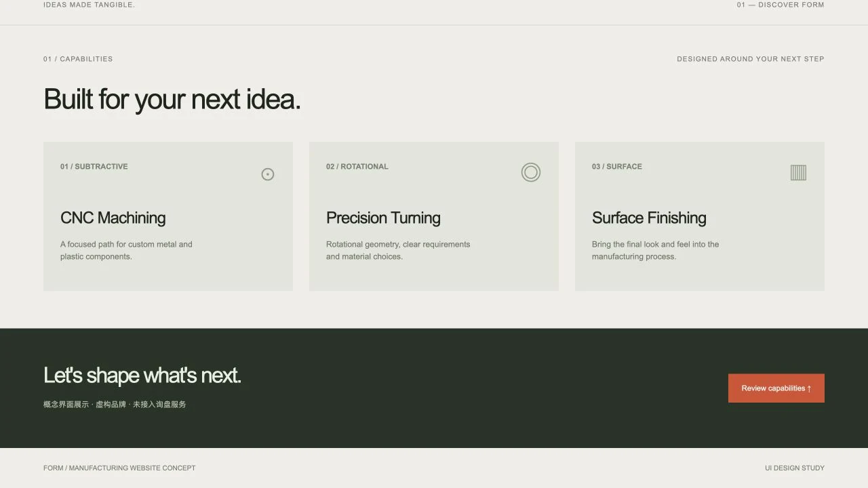
Task: Select the 03 / SURFACE label
Action: (617, 167)
